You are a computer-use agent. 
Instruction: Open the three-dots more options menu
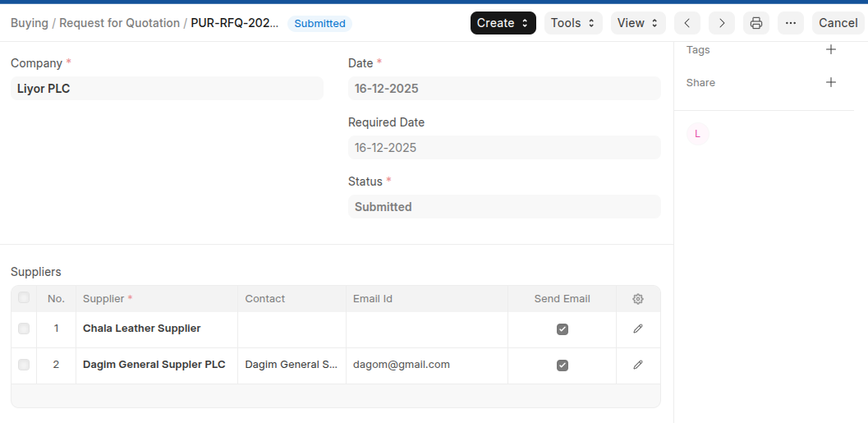point(791,23)
